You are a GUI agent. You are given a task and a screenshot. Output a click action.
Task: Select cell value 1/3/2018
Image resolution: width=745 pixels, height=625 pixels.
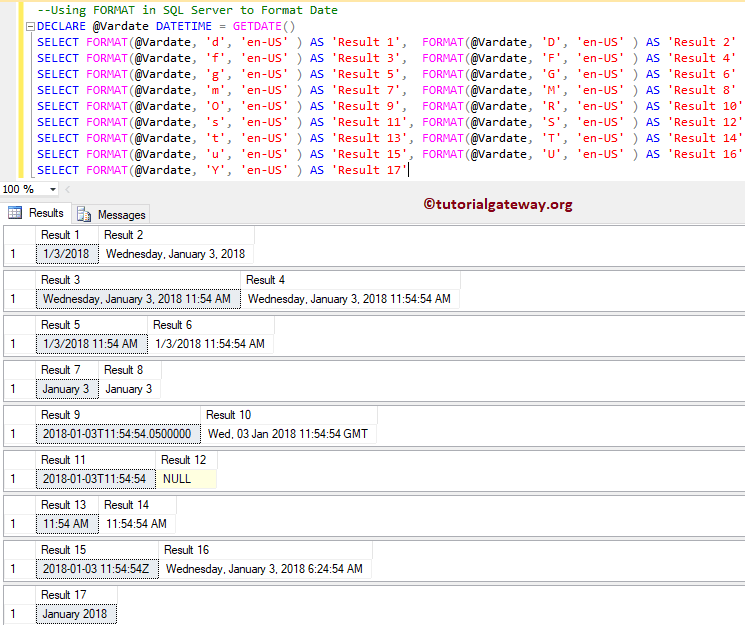pyautogui.click(x=67, y=254)
